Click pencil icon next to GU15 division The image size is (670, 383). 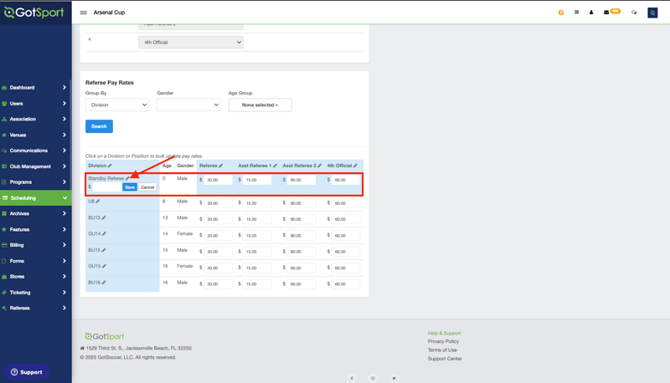pos(104,266)
